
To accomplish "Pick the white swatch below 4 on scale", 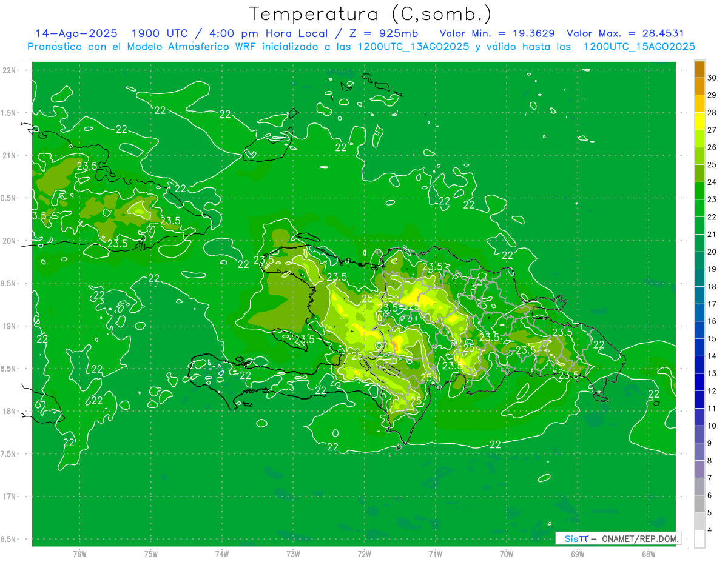I will [699, 539].
